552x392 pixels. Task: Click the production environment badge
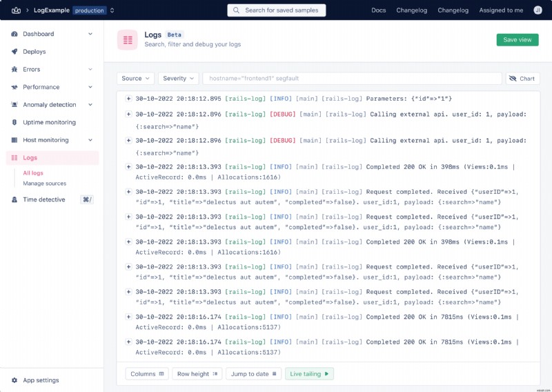point(90,10)
